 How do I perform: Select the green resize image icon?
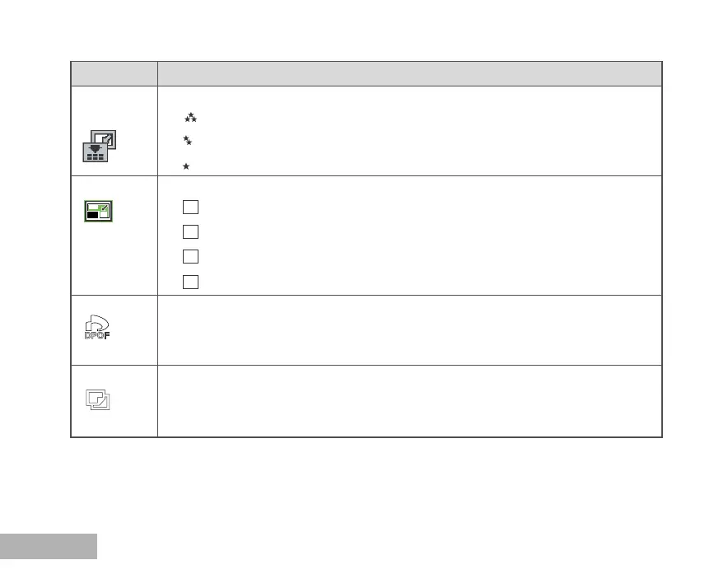point(99,211)
